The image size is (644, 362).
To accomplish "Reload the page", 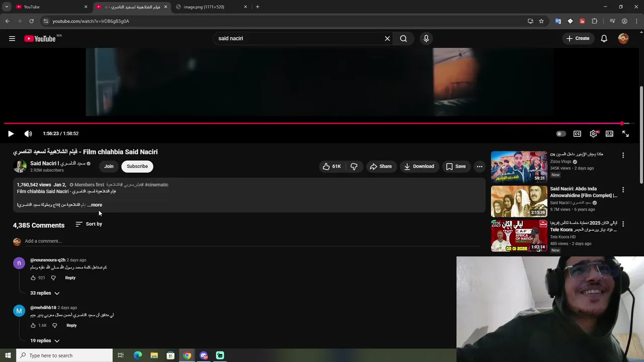I will tap(31, 21).
